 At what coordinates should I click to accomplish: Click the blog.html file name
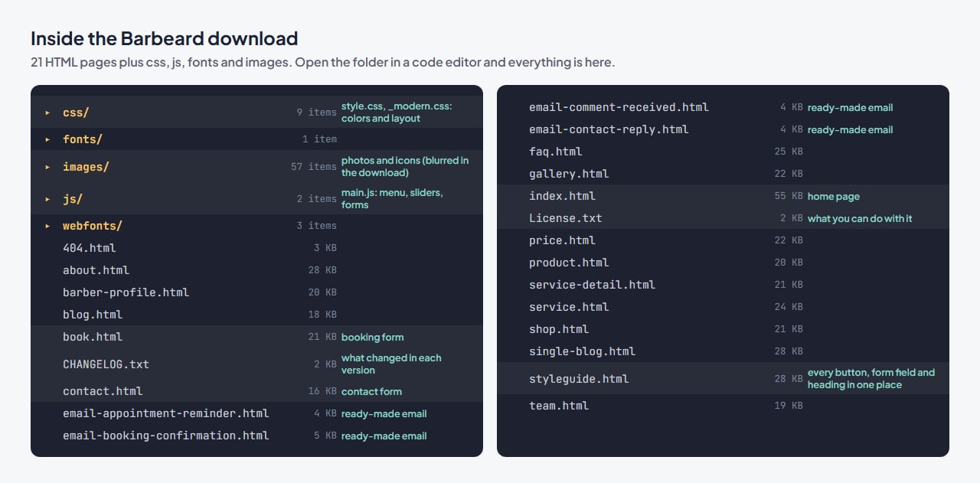coord(93,315)
